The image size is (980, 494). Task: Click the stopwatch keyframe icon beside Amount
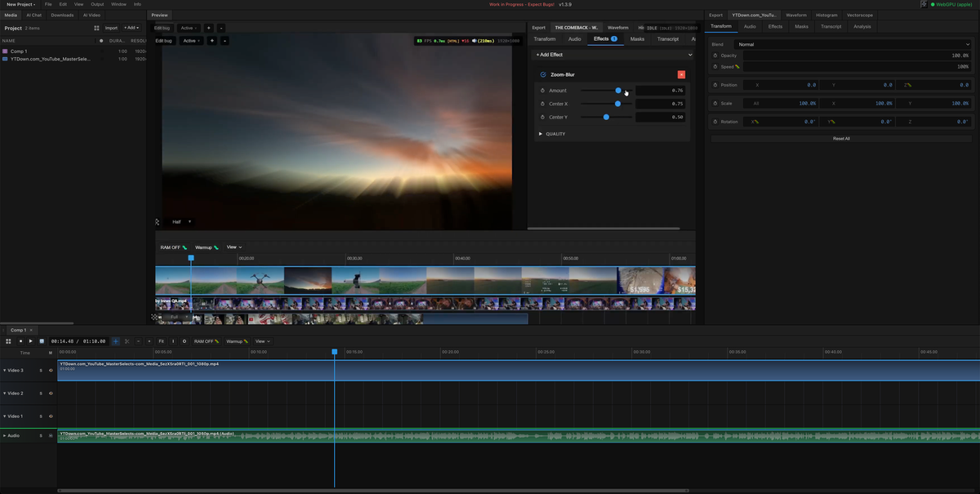[x=541, y=91]
